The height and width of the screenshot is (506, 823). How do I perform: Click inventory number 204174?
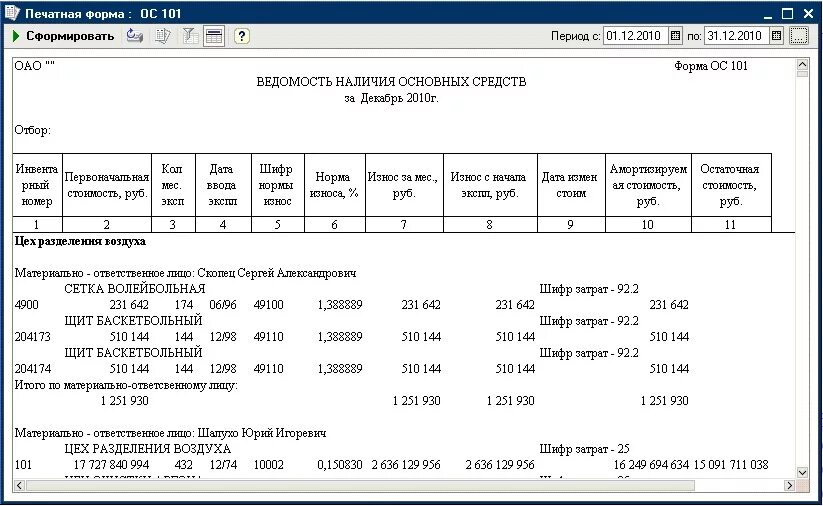(x=33, y=369)
